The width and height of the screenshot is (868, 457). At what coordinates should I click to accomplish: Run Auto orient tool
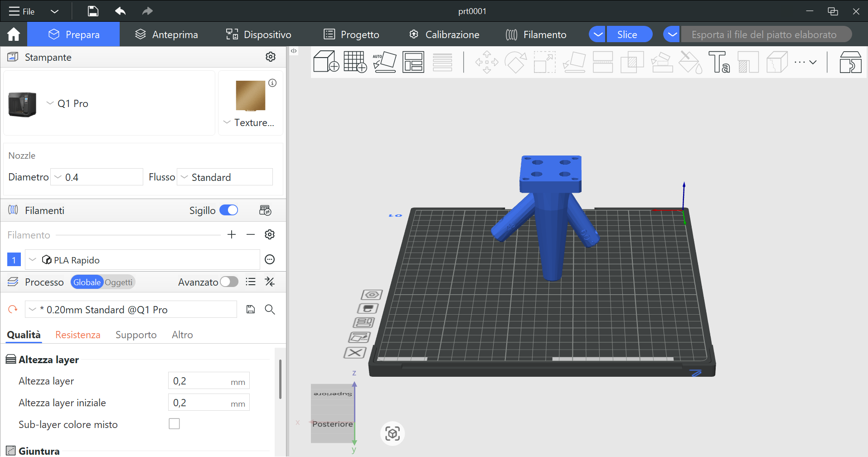pyautogui.click(x=384, y=62)
